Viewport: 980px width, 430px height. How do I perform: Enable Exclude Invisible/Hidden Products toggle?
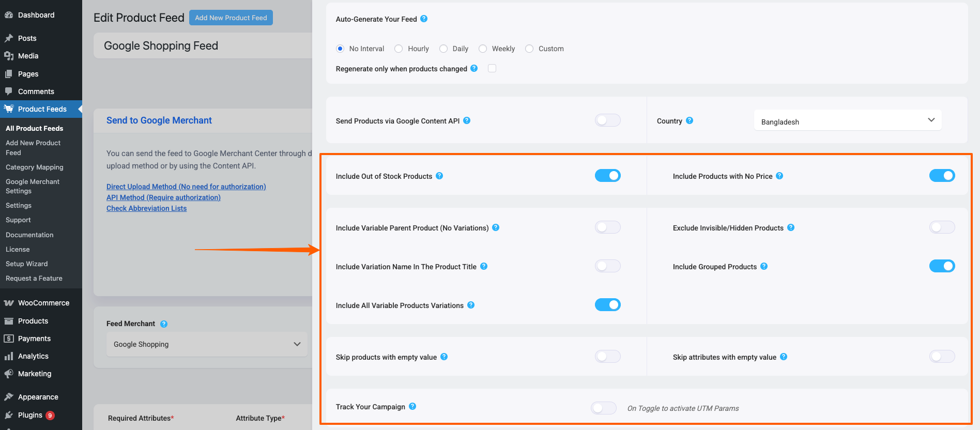coord(942,227)
